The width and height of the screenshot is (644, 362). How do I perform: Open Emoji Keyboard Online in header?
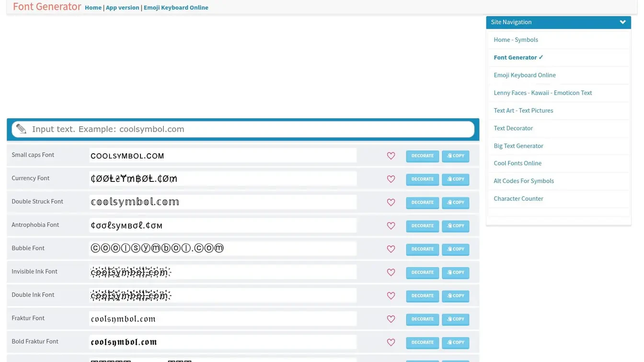(176, 7)
